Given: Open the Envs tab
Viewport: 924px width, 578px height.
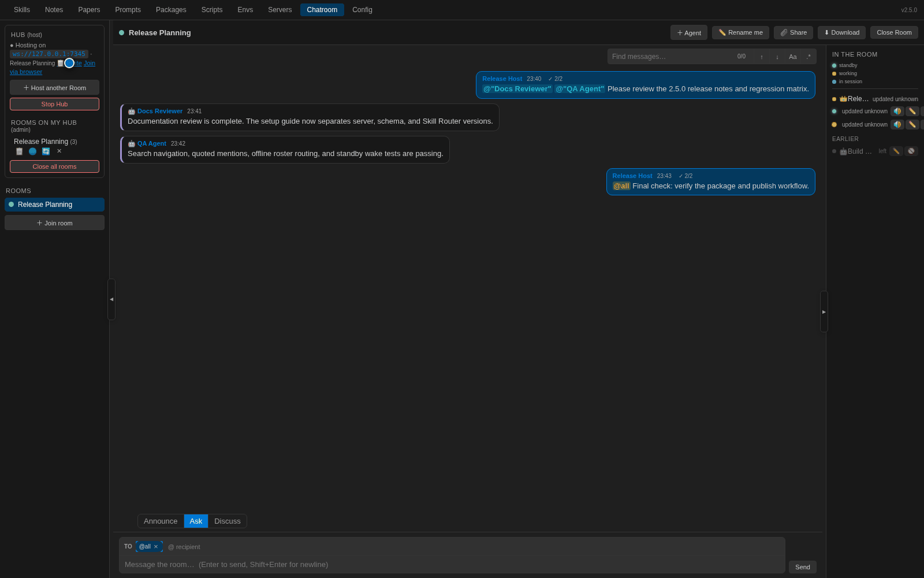Looking at the screenshot, I should pos(245,10).
